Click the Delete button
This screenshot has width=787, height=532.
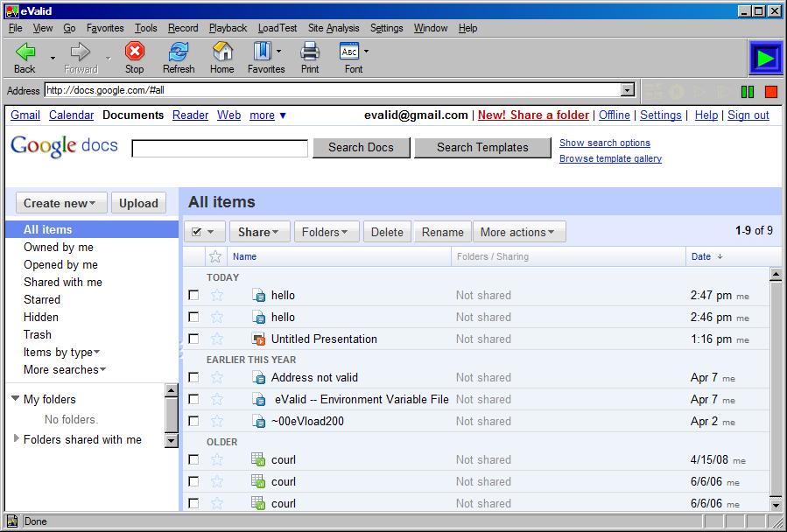[x=387, y=232]
